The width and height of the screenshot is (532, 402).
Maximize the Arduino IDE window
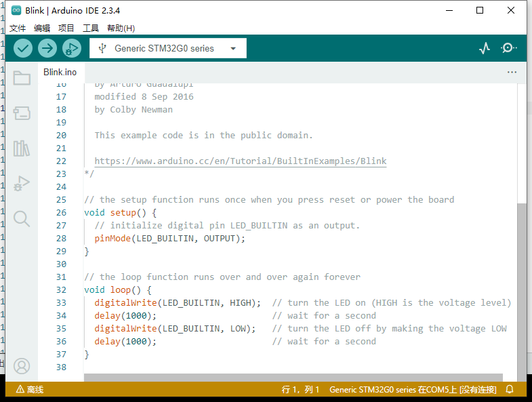480,11
